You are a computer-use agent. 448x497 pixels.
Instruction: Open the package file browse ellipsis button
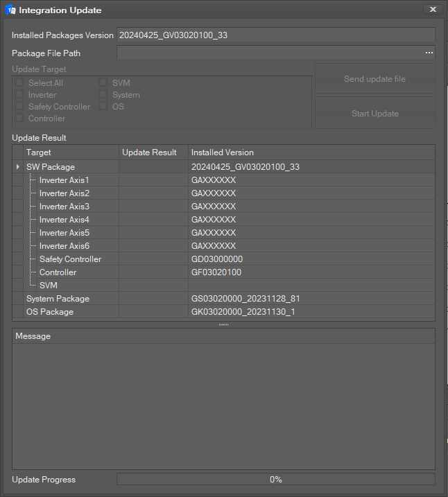tap(429, 53)
